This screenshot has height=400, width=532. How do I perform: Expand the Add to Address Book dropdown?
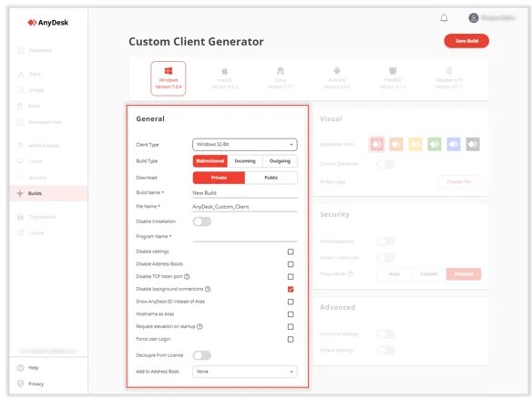tap(245, 372)
